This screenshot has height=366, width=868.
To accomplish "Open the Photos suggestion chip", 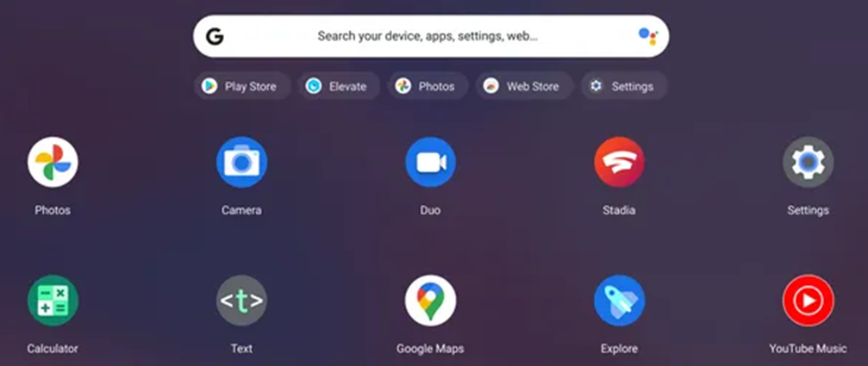I will [428, 86].
